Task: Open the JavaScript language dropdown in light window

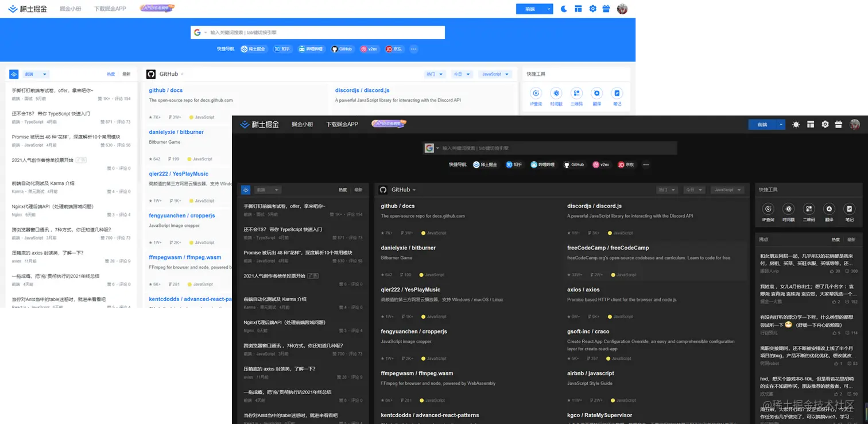Action: [x=496, y=74]
